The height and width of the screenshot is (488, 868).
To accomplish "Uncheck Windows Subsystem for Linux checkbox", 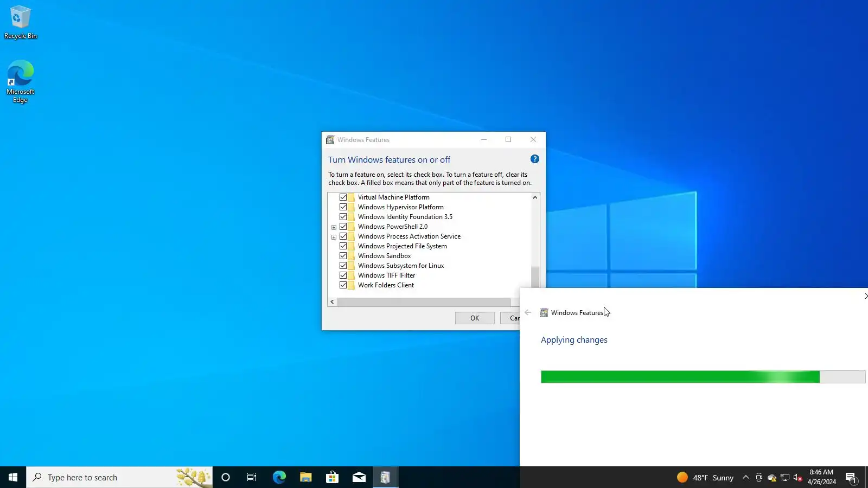I will [343, 266].
